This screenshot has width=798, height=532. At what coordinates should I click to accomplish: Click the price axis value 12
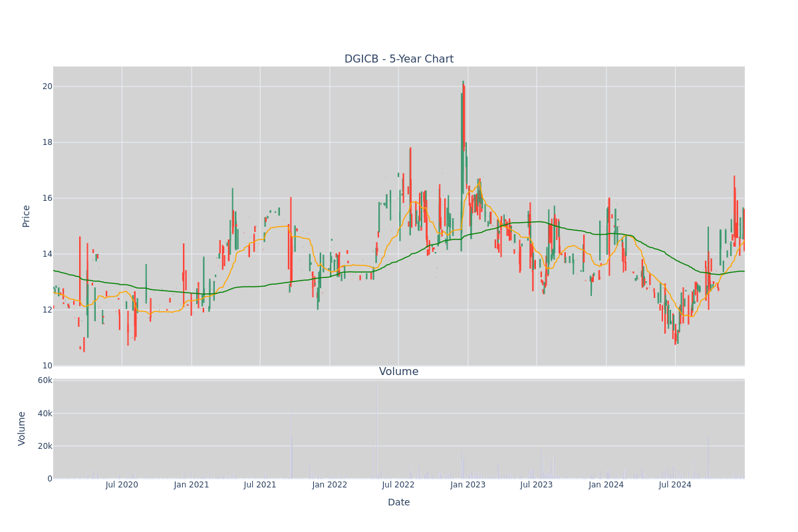tap(47, 310)
